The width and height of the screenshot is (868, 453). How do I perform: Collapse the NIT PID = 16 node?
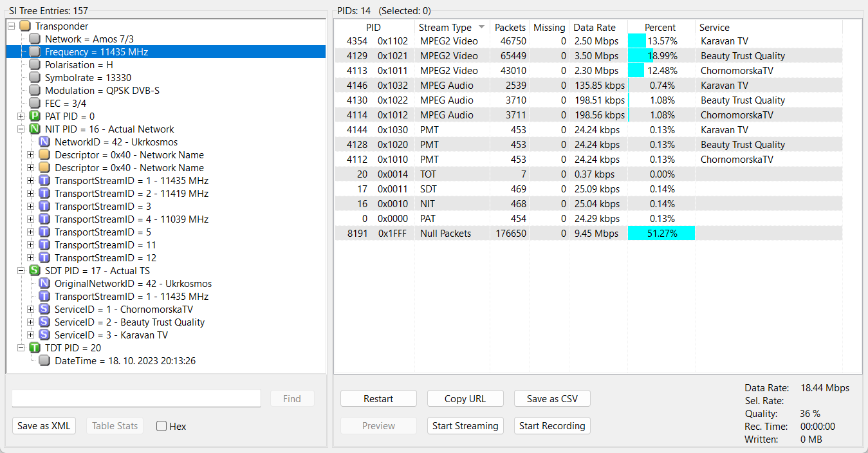[x=21, y=129]
